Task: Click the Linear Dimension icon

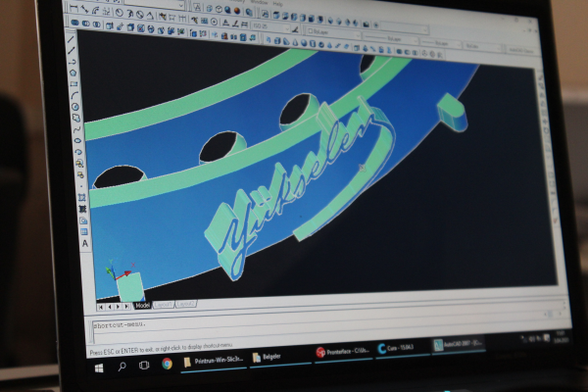Action: tap(73, 8)
